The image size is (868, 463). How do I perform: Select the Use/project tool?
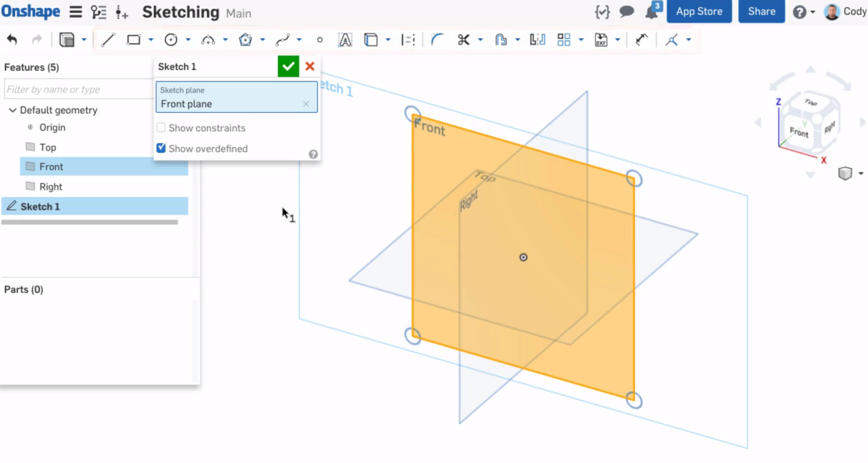pyautogui.click(x=371, y=40)
